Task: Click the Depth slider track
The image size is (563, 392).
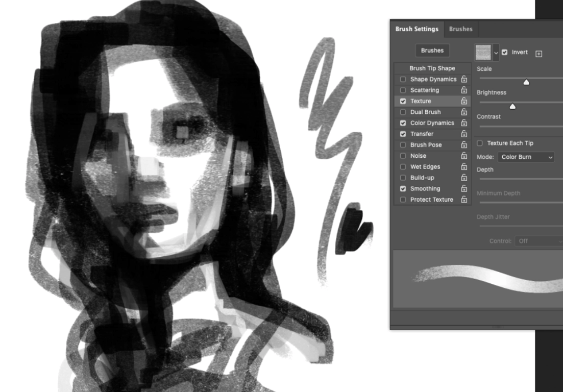Action: 521,179
